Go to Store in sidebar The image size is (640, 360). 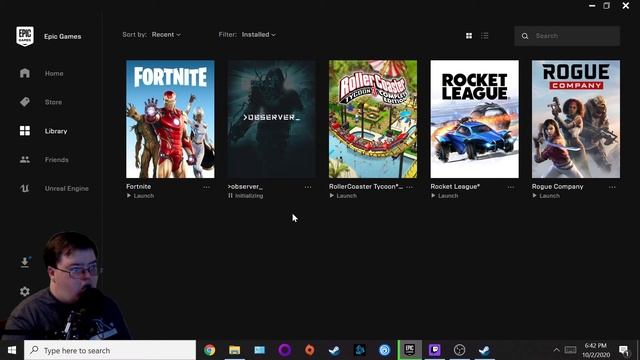53,102
